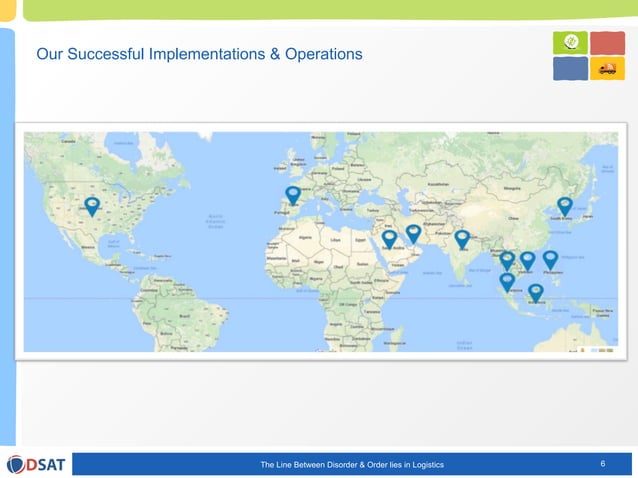The height and width of the screenshot is (478, 638).
Task: Click the map pin over the United States
Action: (x=92, y=206)
